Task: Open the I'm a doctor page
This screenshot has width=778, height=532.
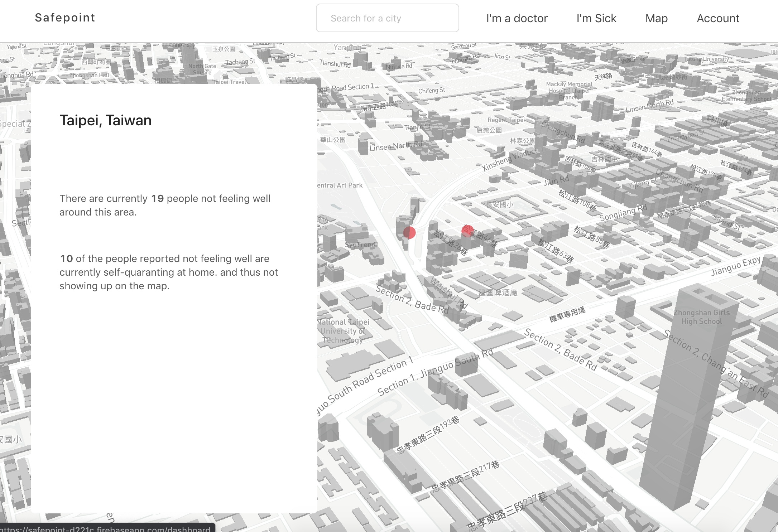Action: point(517,18)
